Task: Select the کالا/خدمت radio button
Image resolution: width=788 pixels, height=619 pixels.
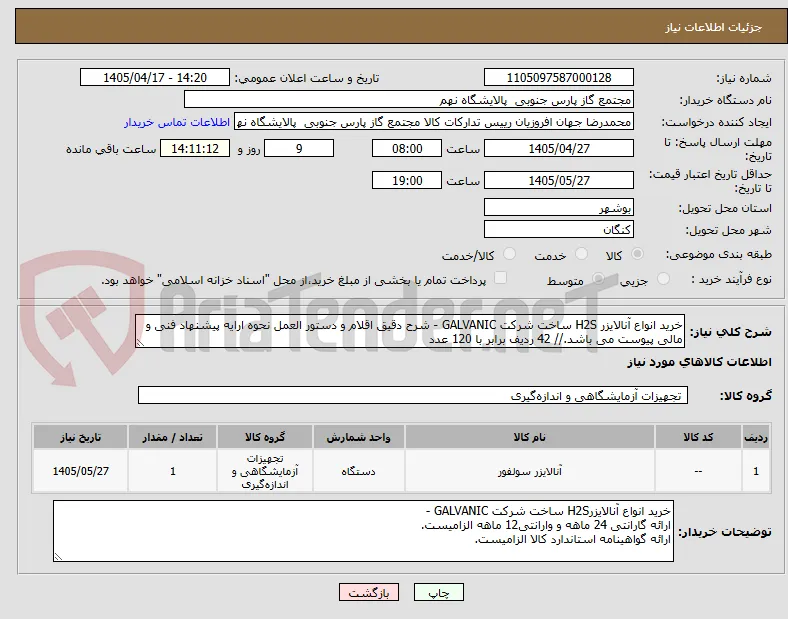Action: click(510, 254)
